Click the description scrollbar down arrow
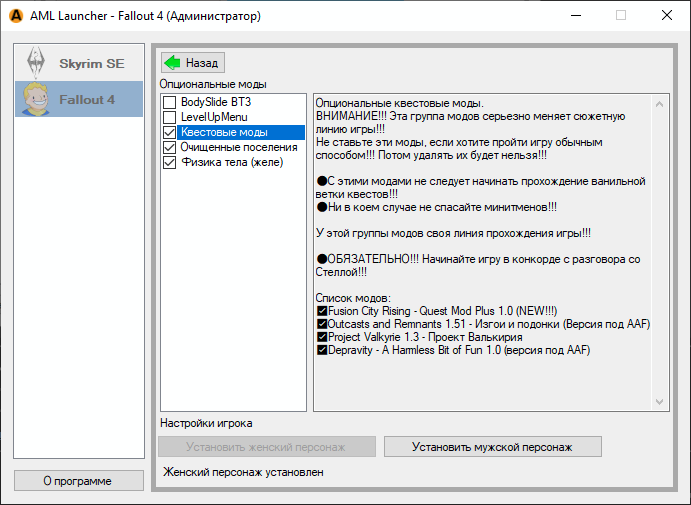691x505 pixels. coord(659,401)
